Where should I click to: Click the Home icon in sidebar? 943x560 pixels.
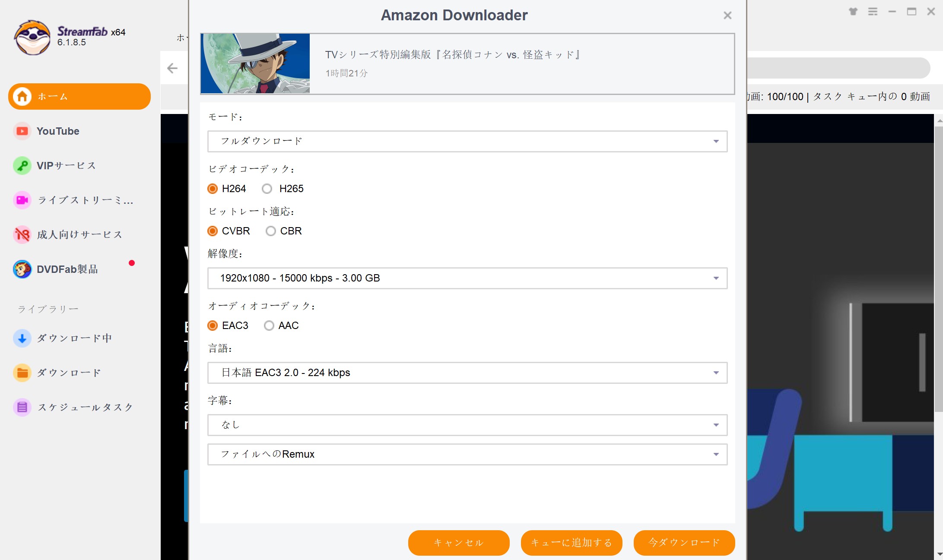pyautogui.click(x=22, y=96)
